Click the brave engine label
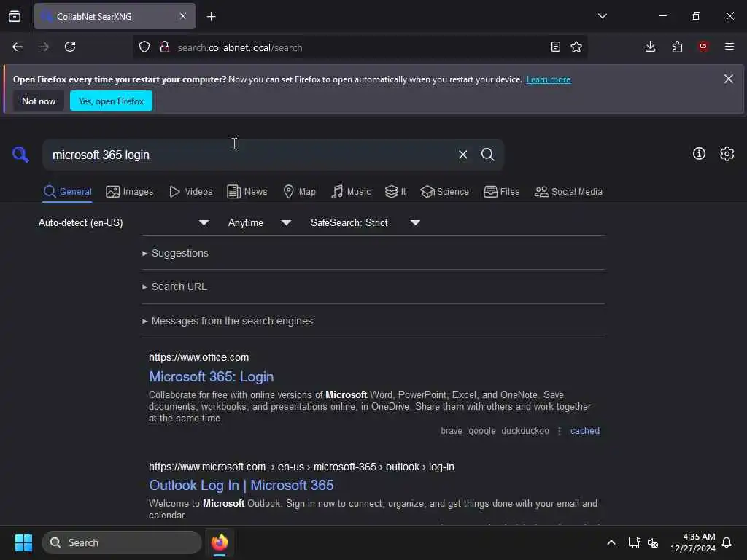Image resolution: width=747 pixels, height=560 pixels. coord(451,430)
